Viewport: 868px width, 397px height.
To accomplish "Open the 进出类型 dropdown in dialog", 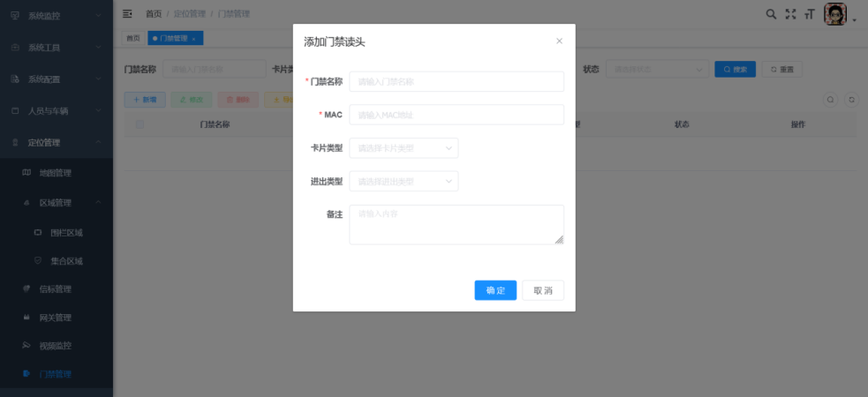I will [404, 182].
